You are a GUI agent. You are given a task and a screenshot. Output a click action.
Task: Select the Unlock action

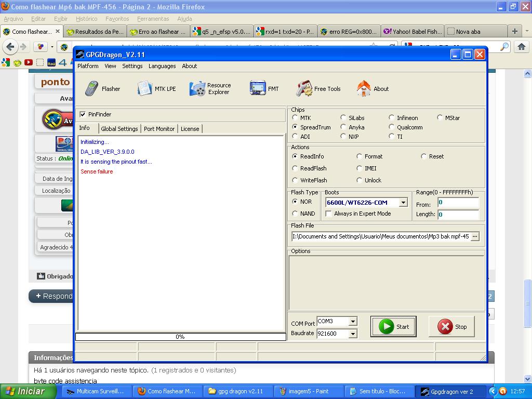[360, 180]
